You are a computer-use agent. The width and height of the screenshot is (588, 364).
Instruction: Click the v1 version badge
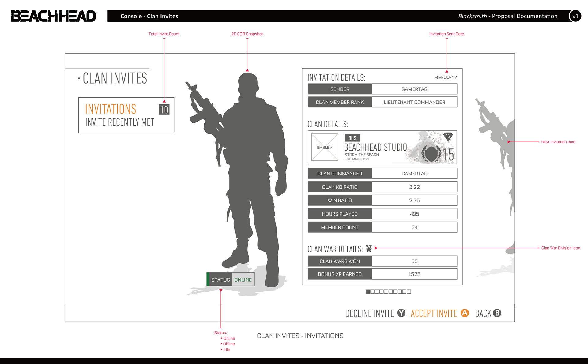575,16
